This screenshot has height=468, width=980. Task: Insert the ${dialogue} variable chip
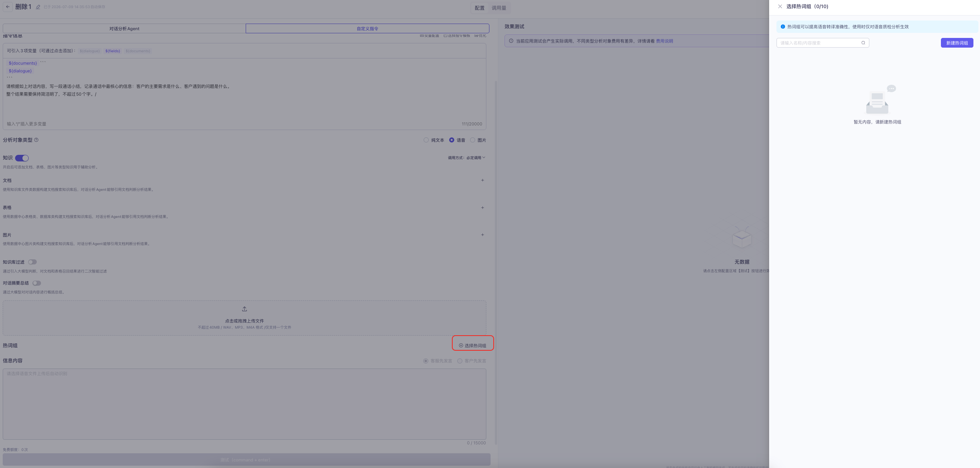pos(90,51)
